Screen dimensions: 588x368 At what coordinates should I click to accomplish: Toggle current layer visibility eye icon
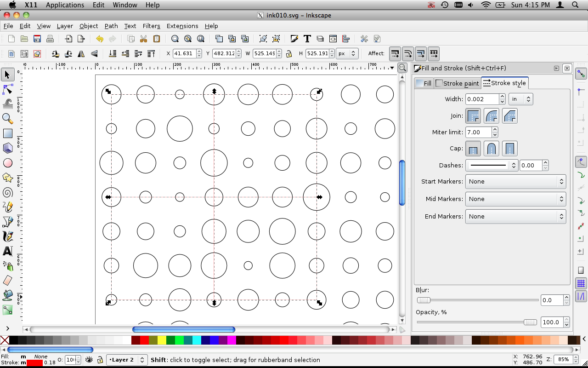(x=89, y=360)
